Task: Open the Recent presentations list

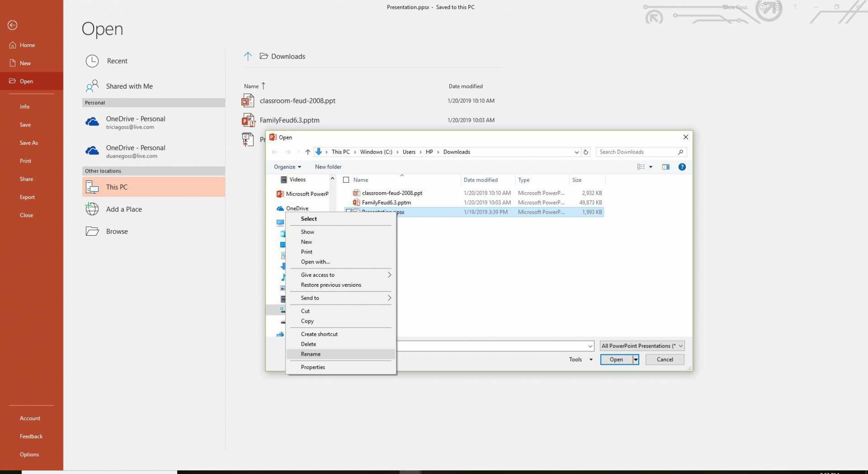Action: (x=107, y=61)
